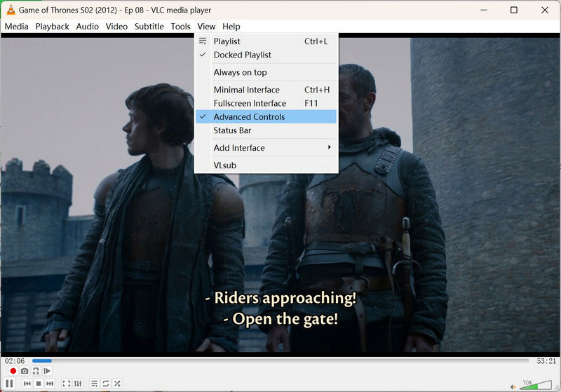Expand the Add Interface submenu

point(266,147)
